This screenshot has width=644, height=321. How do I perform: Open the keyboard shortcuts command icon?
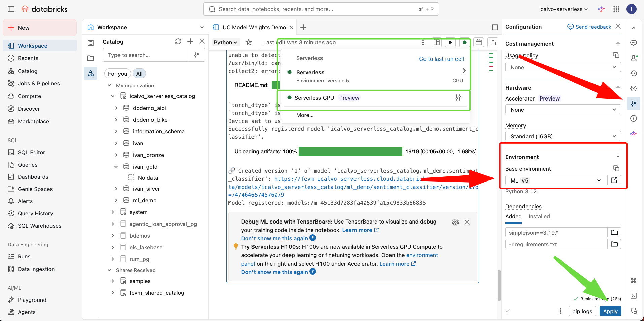634,280
